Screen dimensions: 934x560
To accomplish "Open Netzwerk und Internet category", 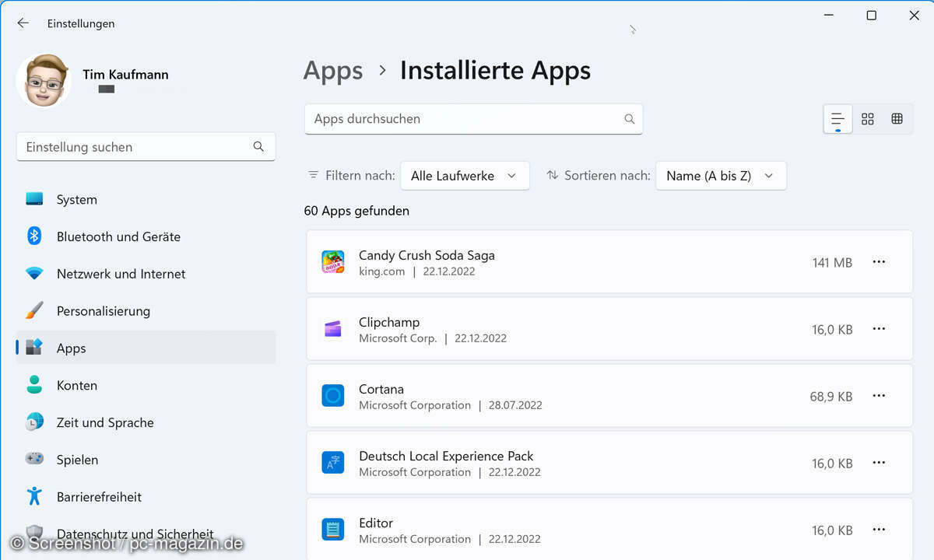I will point(146,274).
